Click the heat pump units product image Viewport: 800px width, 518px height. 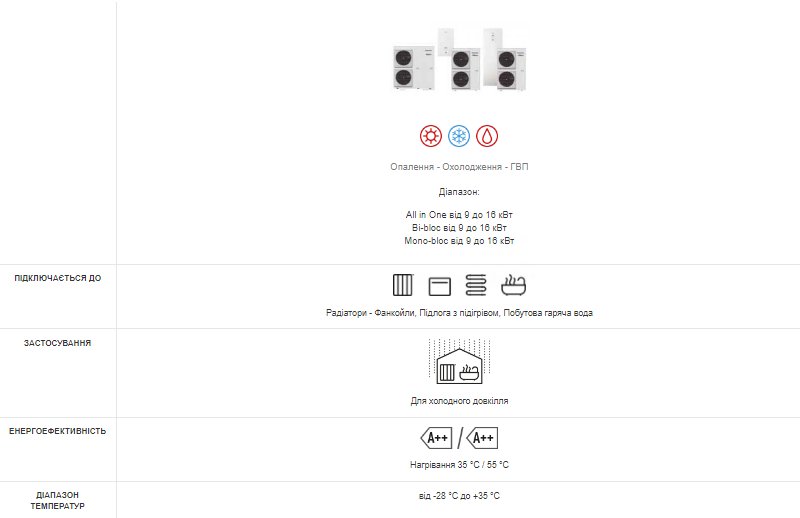tap(459, 59)
